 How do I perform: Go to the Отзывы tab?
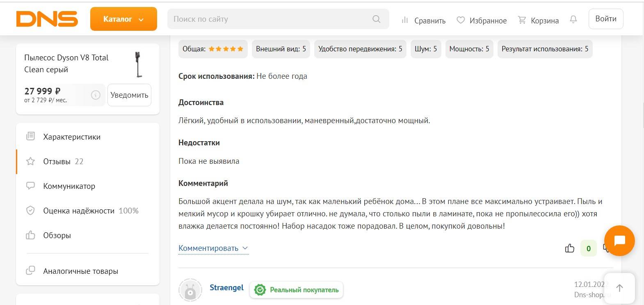pyautogui.click(x=57, y=161)
